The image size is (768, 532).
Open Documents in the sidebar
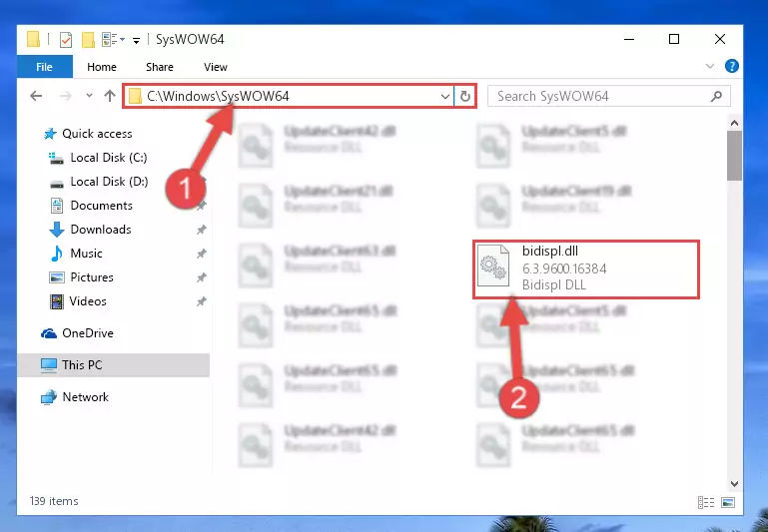tap(102, 206)
